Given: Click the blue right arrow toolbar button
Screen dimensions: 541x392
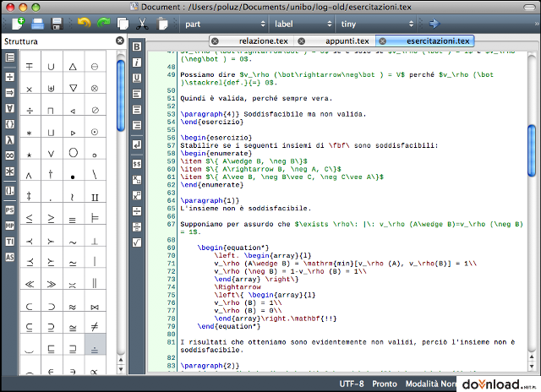Looking at the screenshot, I should [434, 24].
